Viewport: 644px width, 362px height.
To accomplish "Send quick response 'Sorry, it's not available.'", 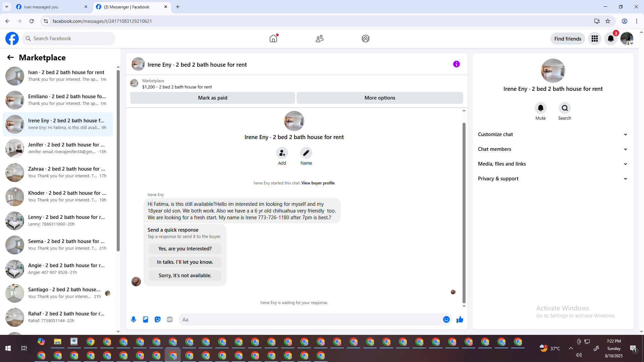I will 185,276.
